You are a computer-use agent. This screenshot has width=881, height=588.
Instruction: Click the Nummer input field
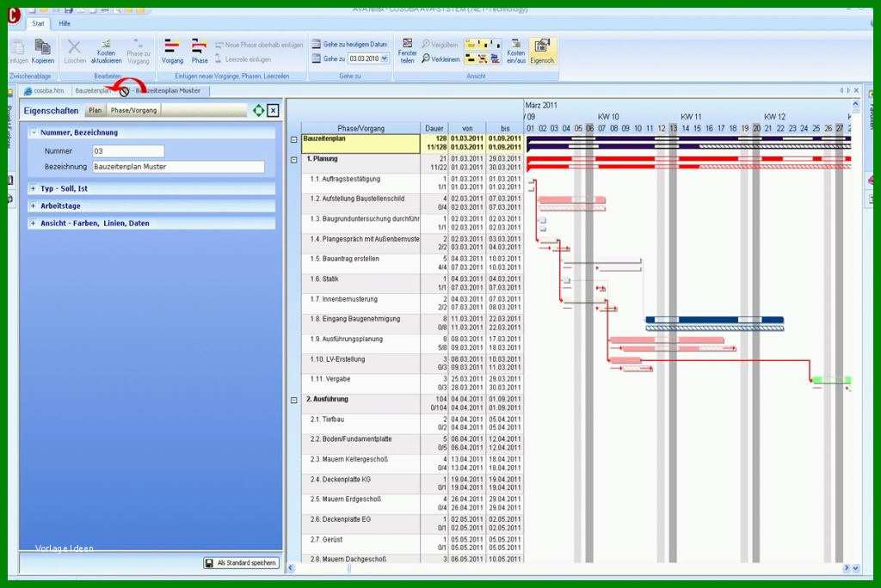tap(128, 151)
